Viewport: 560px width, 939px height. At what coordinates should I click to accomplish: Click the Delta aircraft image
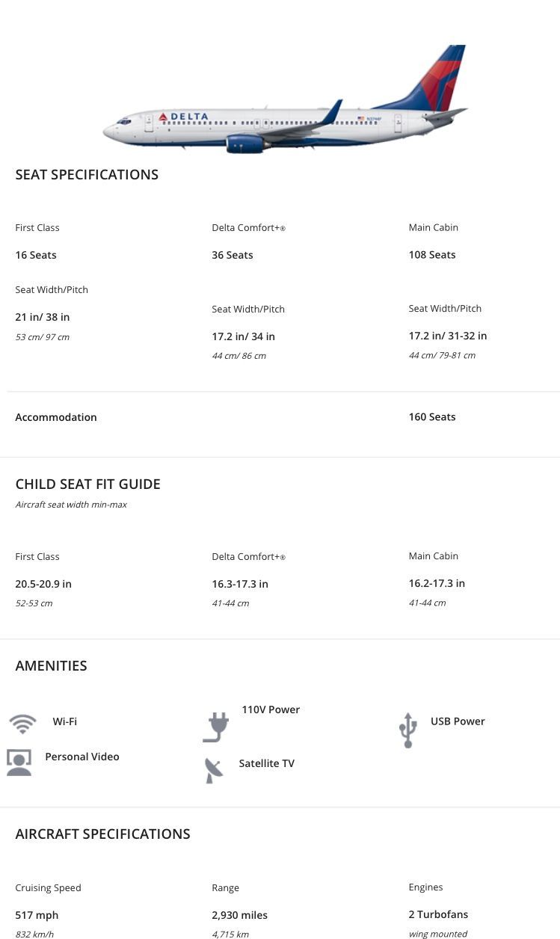pos(285,99)
